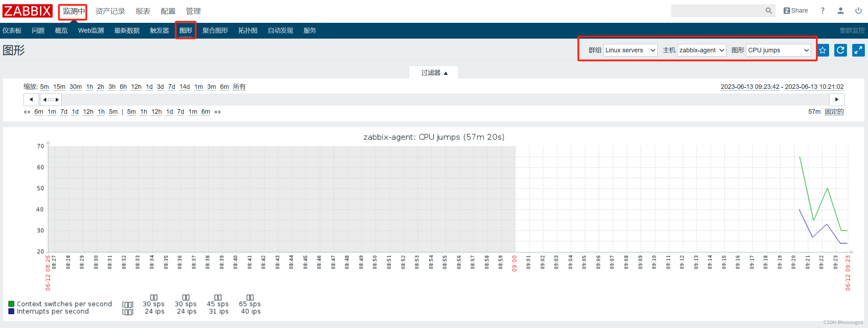Move time range right with arrow button

click(x=836, y=100)
